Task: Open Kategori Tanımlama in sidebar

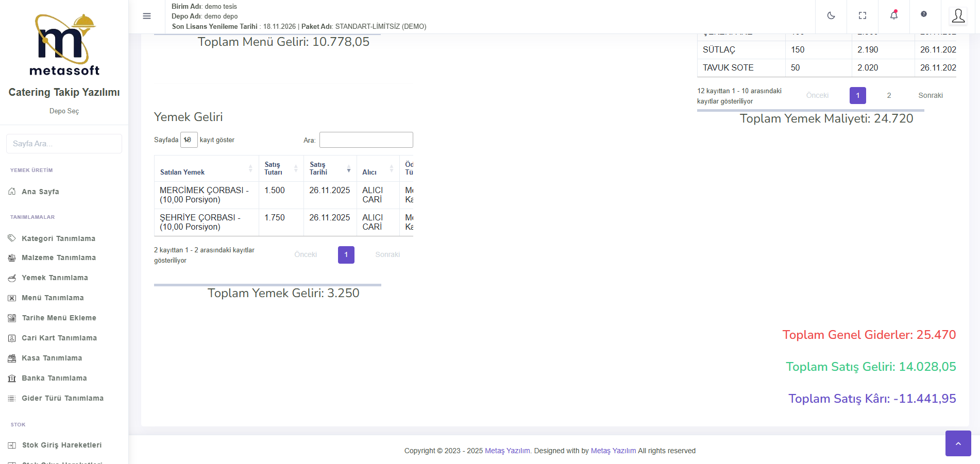Action: coord(58,238)
